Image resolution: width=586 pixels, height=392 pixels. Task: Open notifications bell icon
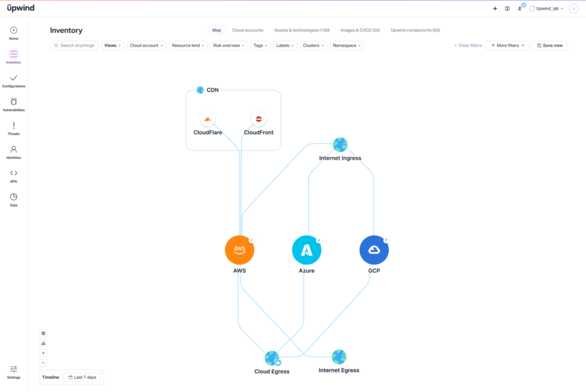(x=520, y=8)
